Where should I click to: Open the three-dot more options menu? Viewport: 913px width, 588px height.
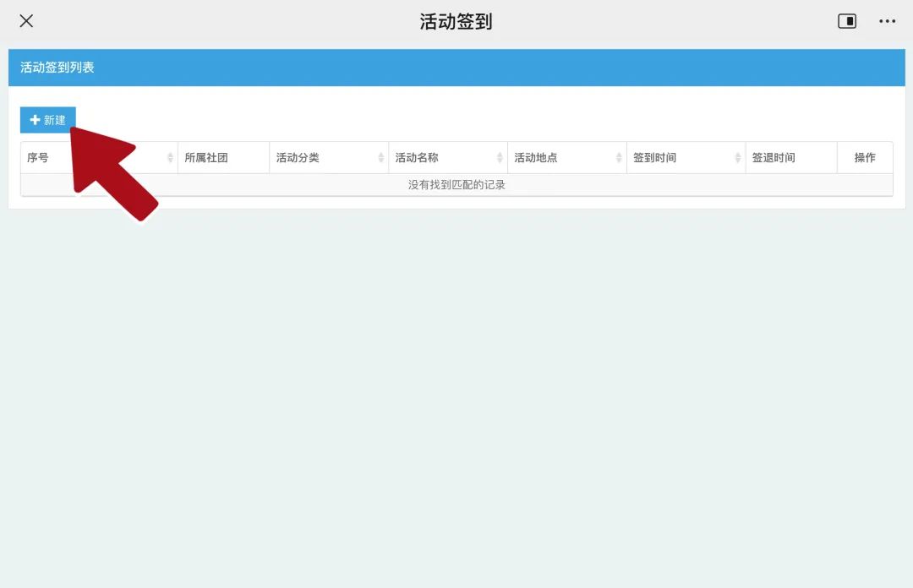pos(887,21)
